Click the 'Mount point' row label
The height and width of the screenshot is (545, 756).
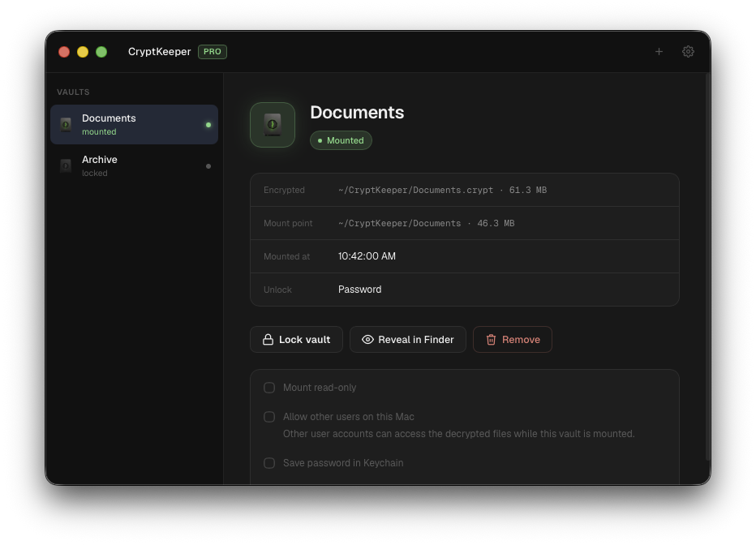click(x=288, y=223)
